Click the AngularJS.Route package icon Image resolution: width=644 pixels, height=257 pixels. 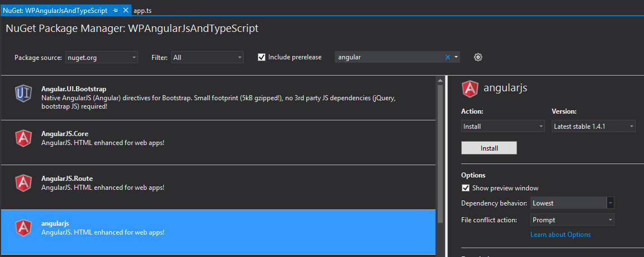pyautogui.click(x=23, y=183)
